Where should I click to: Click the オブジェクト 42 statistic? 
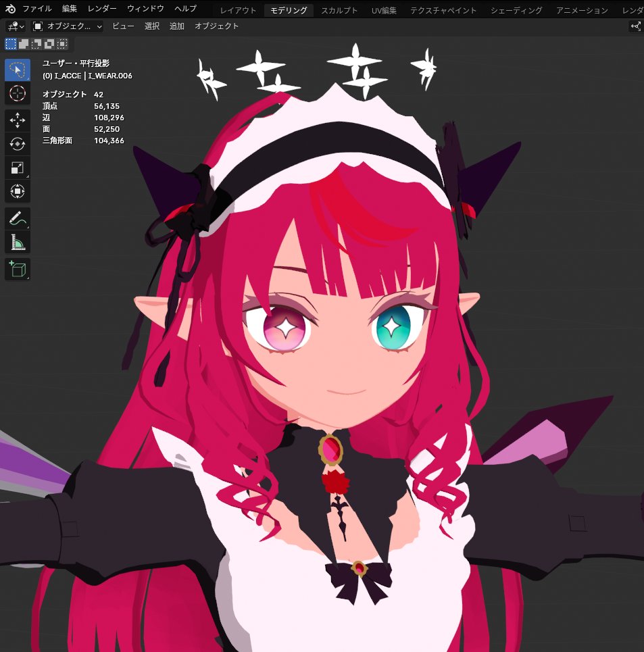pyautogui.click(x=73, y=95)
